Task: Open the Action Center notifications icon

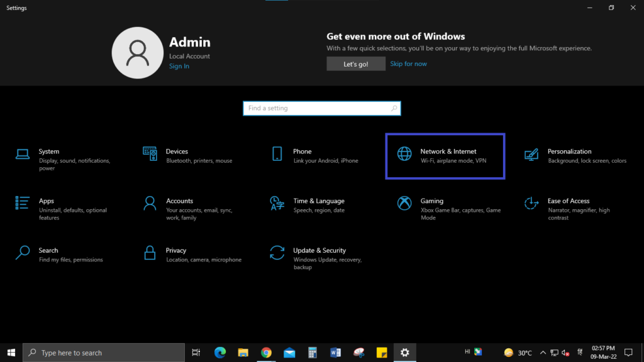Action: pos(628,353)
